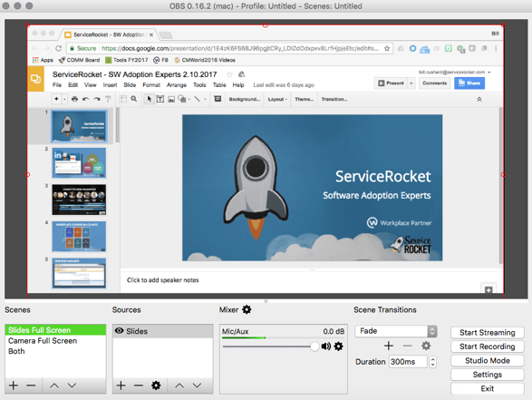The width and height of the screenshot is (532, 400).
Task: Enable Studio Mode
Action: (488, 361)
